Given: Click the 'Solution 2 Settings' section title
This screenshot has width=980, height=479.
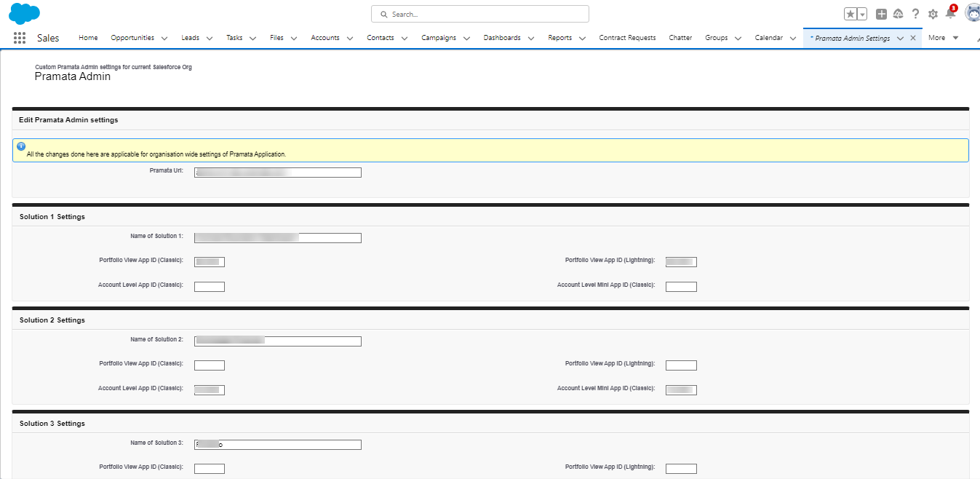Looking at the screenshot, I should 52,320.
